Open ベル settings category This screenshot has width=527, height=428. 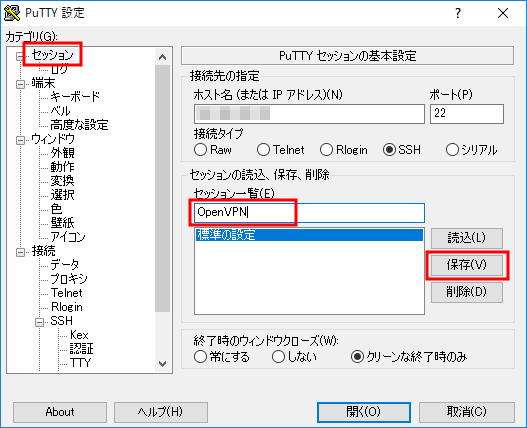[x=60, y=111]
